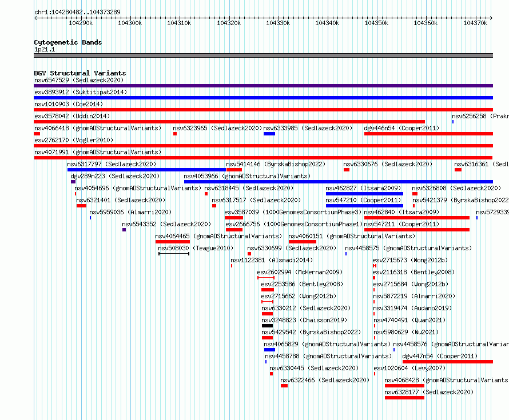
Task: Click the gray 1p21.1 cytogenetic band
Action: click(x=263, y=55)
